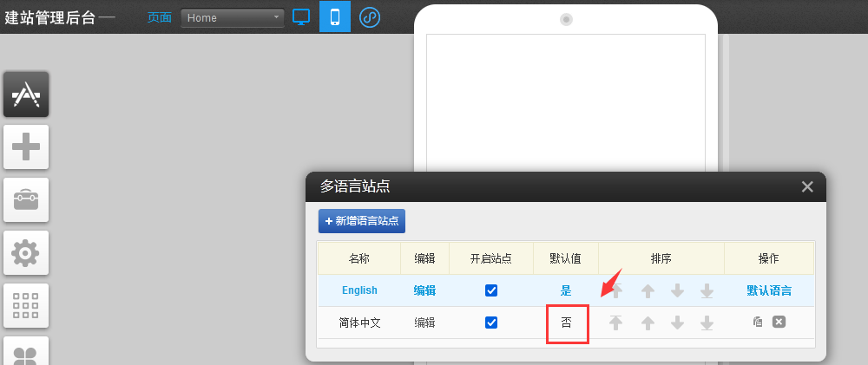Open the grid apps sidebar icon
The image size is (868, 365).
click(26, 306)
